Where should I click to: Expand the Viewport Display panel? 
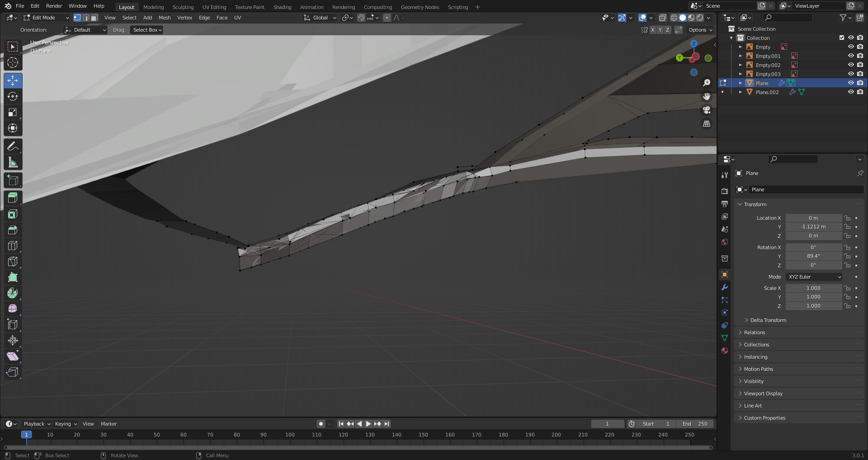click(x=799, y=394)
